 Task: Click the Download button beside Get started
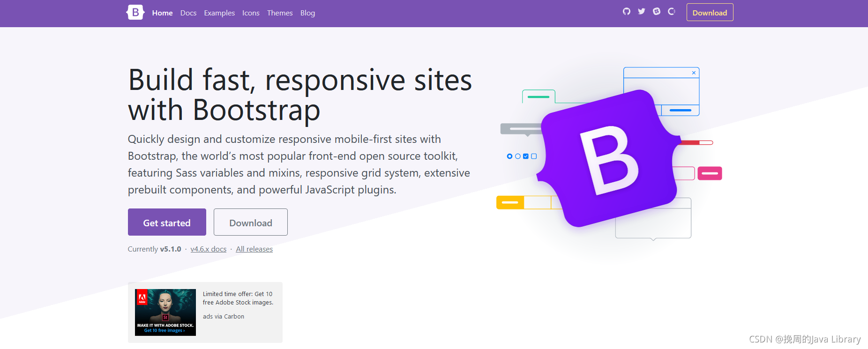pos(251,222)
